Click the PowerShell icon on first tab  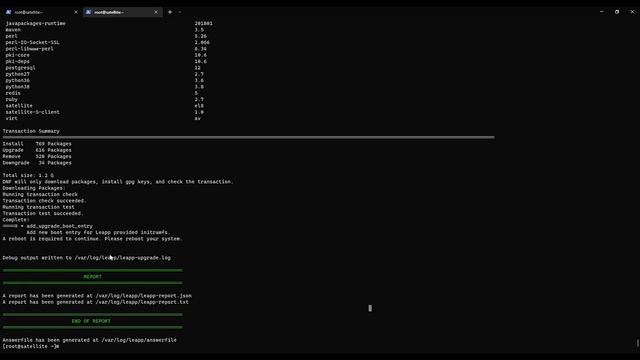pyautogui.click(x=8, y=12)
